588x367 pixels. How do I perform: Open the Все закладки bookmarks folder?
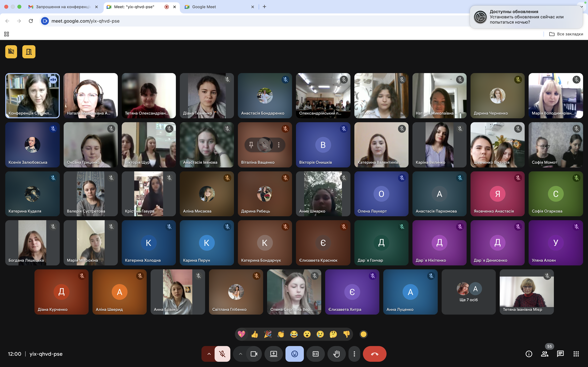coord(566,34)
